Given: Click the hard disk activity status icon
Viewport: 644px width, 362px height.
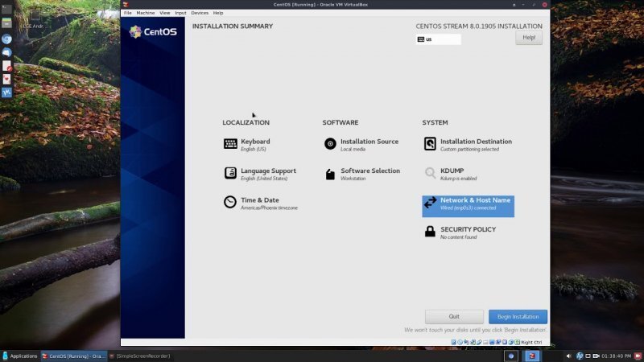Looking at the screenshot, I should point(453,343).
